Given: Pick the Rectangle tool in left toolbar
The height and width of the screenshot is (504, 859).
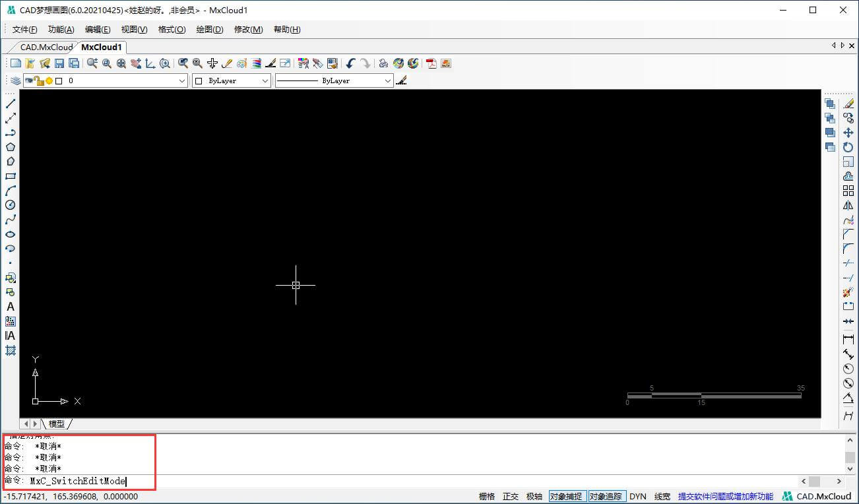Looking at the screenshot, I should (x=11, y=176).
